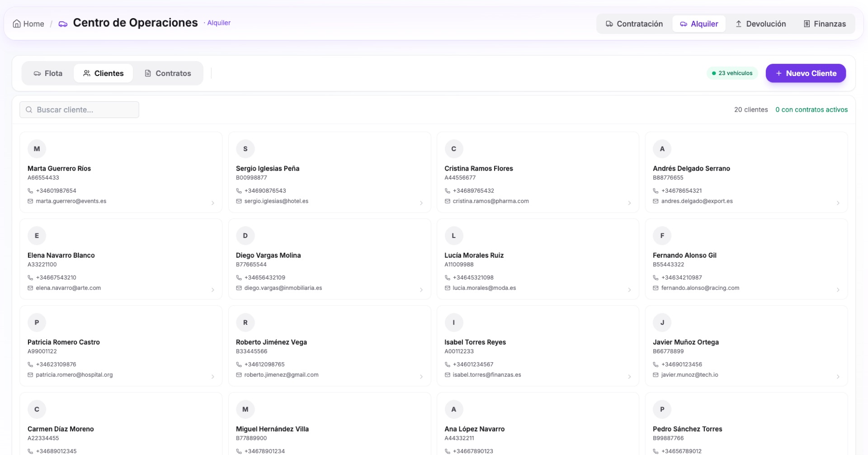Click the phone icon on Fernando Alonso Gil's card

point(656,277)
